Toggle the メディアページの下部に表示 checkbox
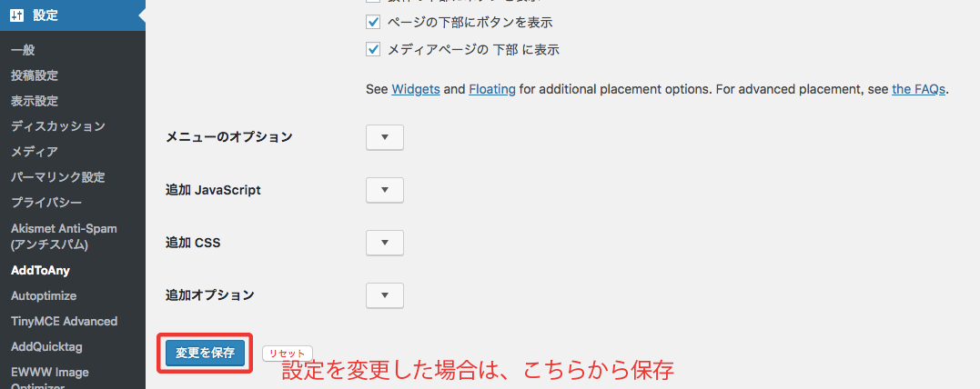 (x=372, y=49)
